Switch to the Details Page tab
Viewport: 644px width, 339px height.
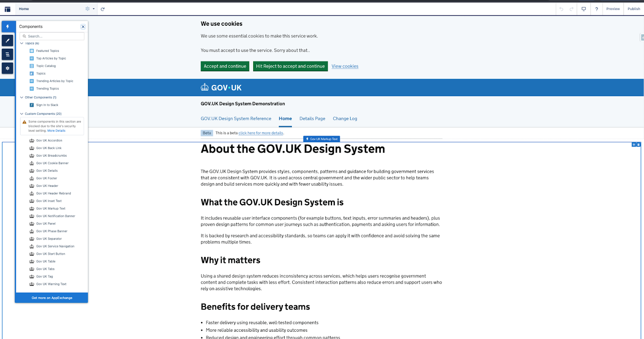click(312, 119)
